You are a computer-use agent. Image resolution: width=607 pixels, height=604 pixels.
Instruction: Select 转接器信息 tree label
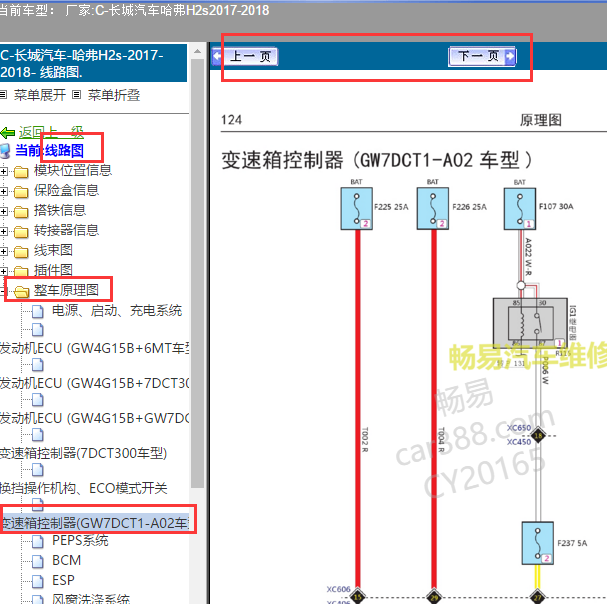(66, 230)
